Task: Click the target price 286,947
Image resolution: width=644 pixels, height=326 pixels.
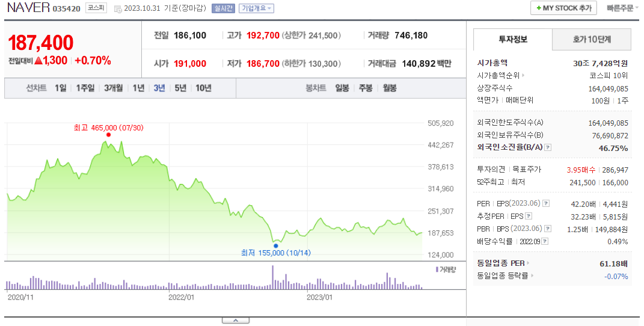Action: point(615,170)
